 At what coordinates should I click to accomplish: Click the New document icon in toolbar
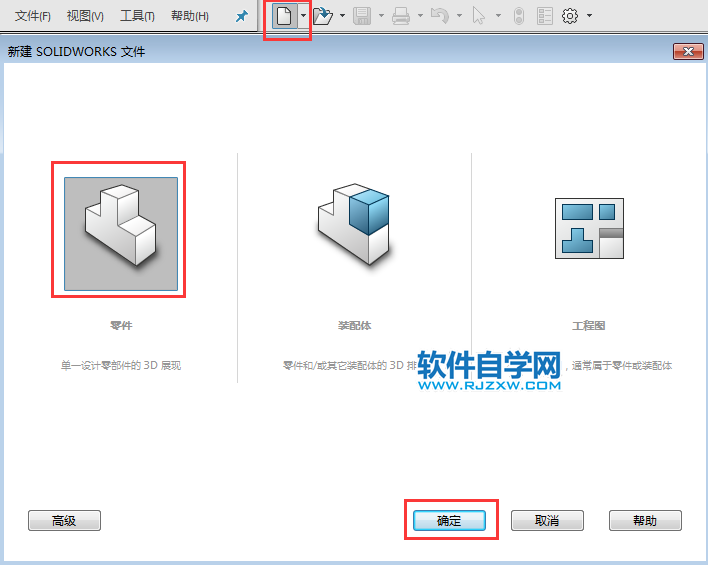point(284,16)
